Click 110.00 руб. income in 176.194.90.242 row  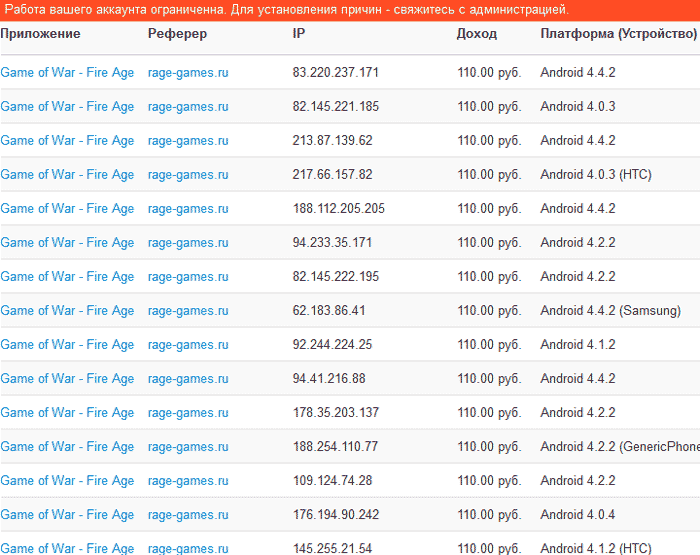pyautogui.click(x=489, y=514)
